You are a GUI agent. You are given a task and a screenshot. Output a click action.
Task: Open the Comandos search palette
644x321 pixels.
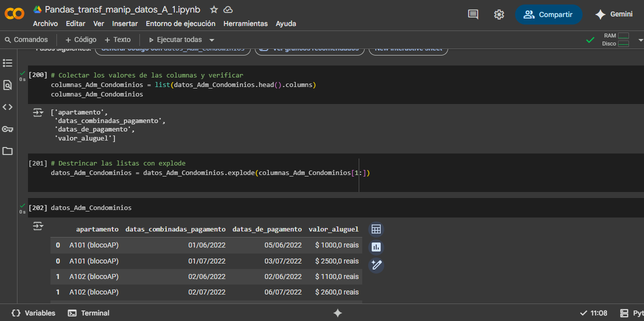tap(26, 39)
